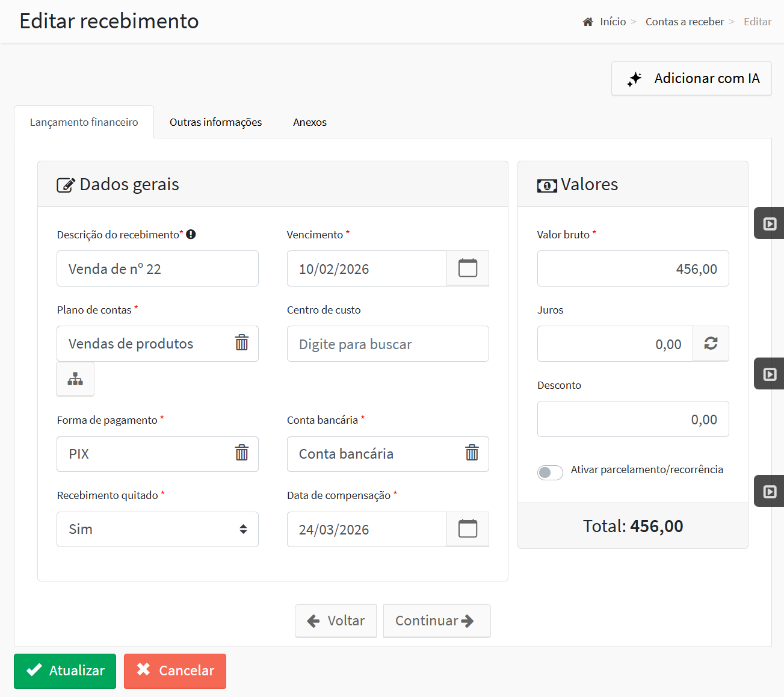Open the Vencimento calendar picker
Viewport: 784px width, 697px height.
coord(468,268)
